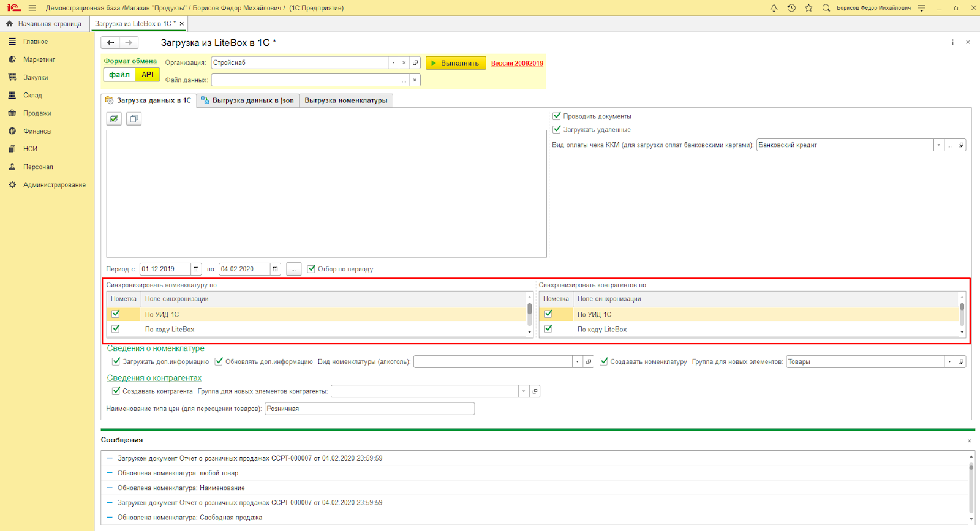Open the history clock icon
980x531 pixels.
(x=791, y=8)
